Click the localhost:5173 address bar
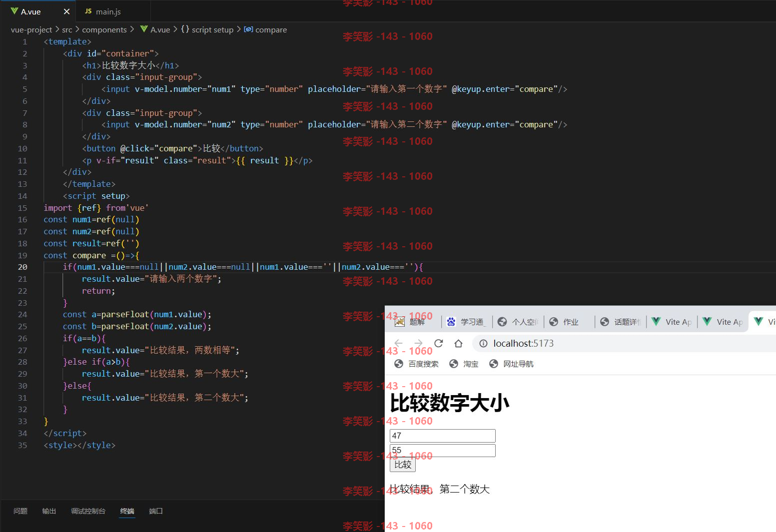This screenshot has width=776, height=532. (625, 343)
